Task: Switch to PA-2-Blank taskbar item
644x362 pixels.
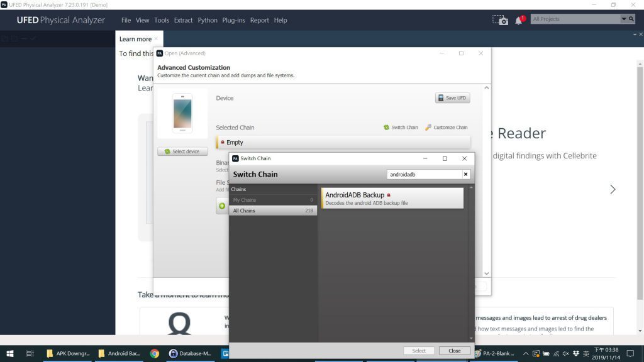Action: (x=495, y=353)
